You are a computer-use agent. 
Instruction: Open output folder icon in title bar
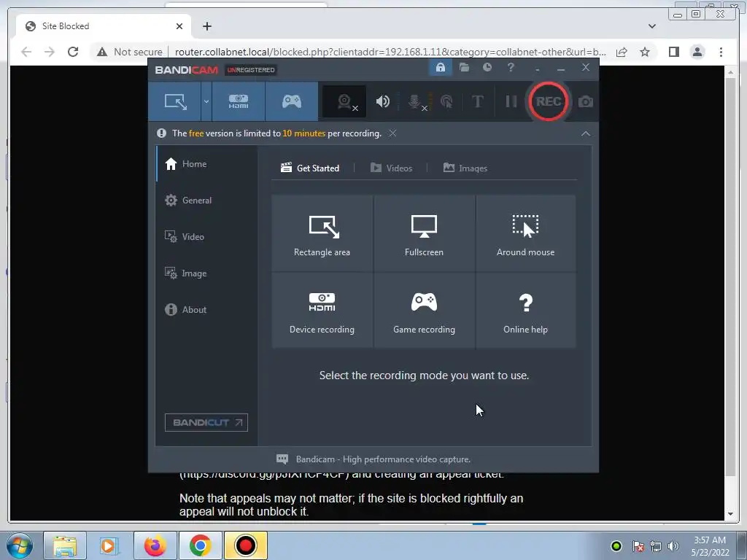pyautogui.click(x=464, y=68)
